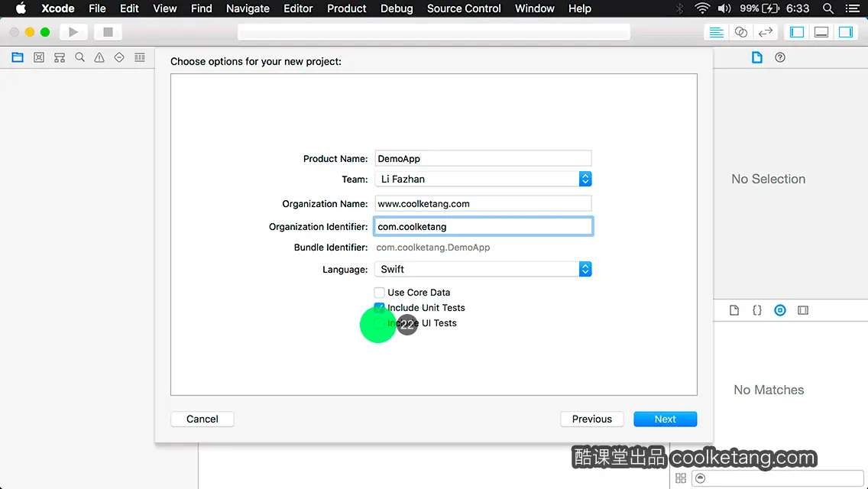Open the Symbol navigator
Image resolution: width=868 pixels, height=489 pixels.
[60, 57]
